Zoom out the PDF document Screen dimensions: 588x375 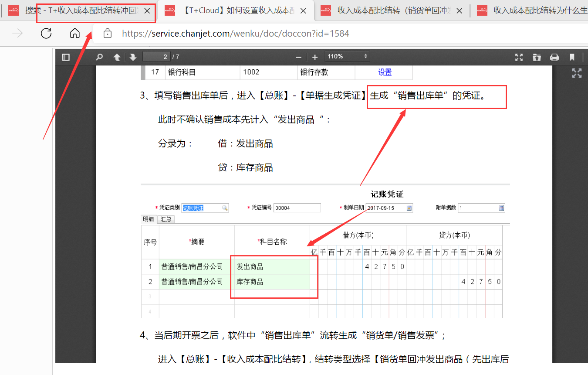pyautogui.click(x=298, y=57)
